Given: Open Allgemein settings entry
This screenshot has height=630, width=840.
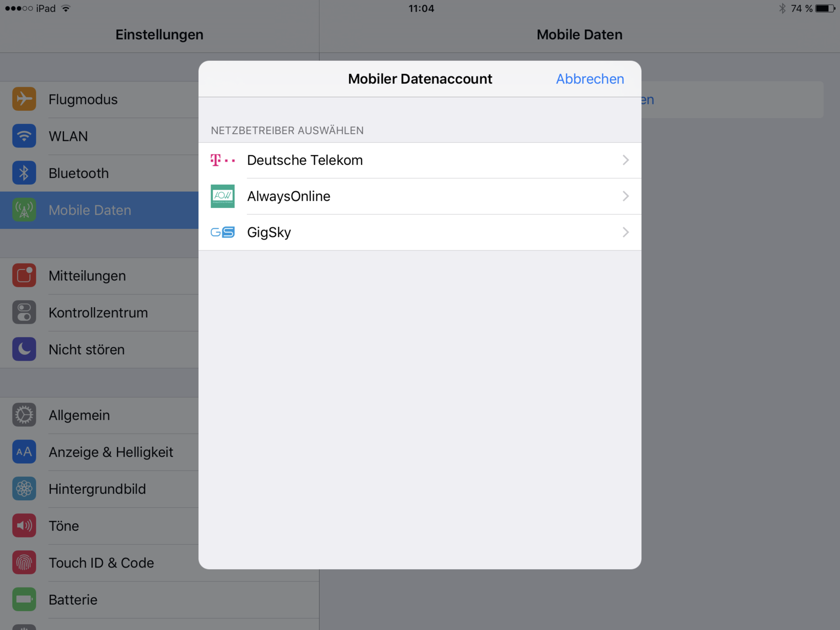Looking at the screenshot, I should pyautogui.click(x=99, y=415).
